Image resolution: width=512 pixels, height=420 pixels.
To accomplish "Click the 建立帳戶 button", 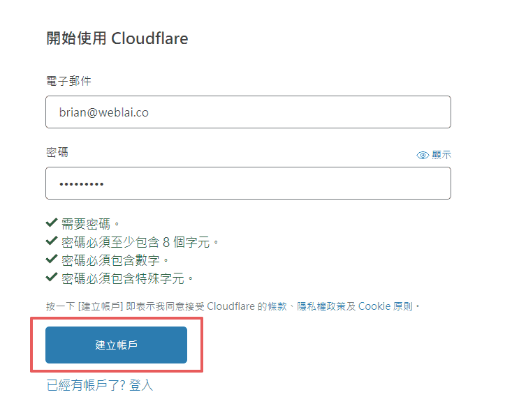I will coord(116,345).
